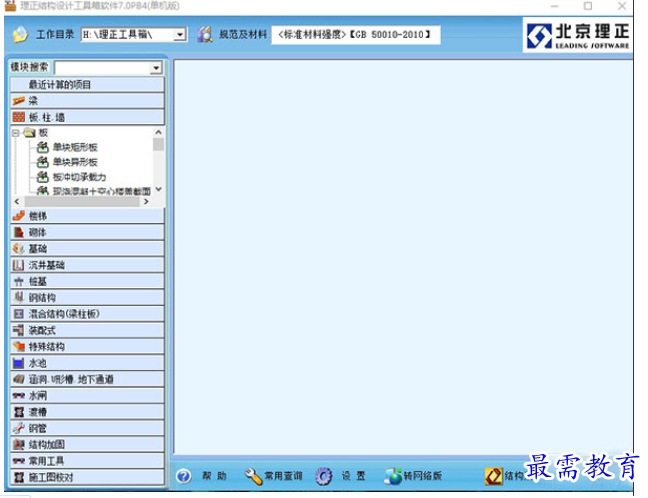
Task: Expand the 基础 module section
Action: [x=87, y=248]
